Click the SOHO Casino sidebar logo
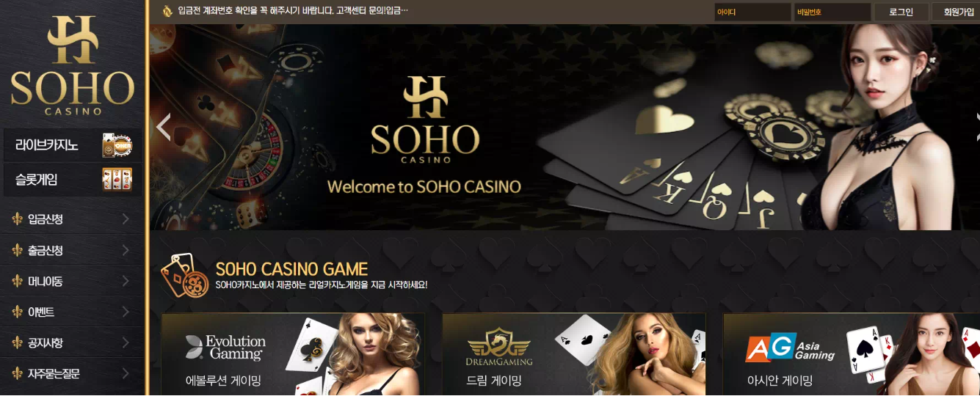The height and width of the screenshot is (396, 980). pyautogui.click(x=73, y=66)
